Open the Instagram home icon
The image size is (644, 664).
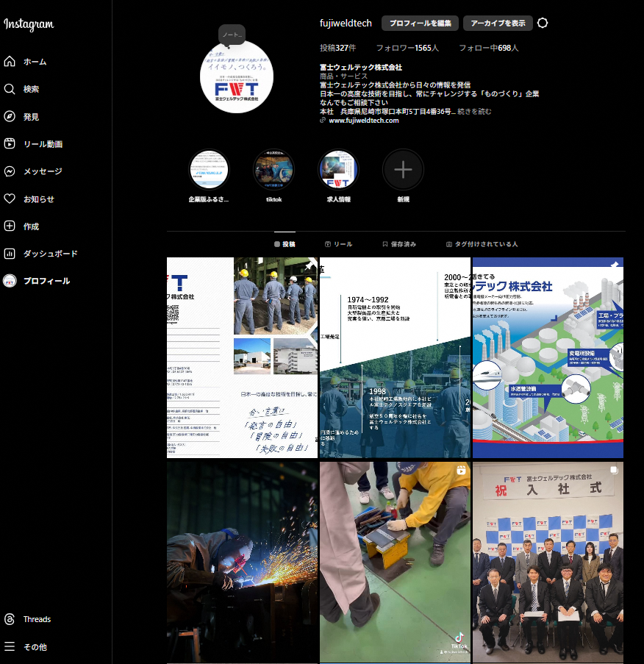(10, 62)
